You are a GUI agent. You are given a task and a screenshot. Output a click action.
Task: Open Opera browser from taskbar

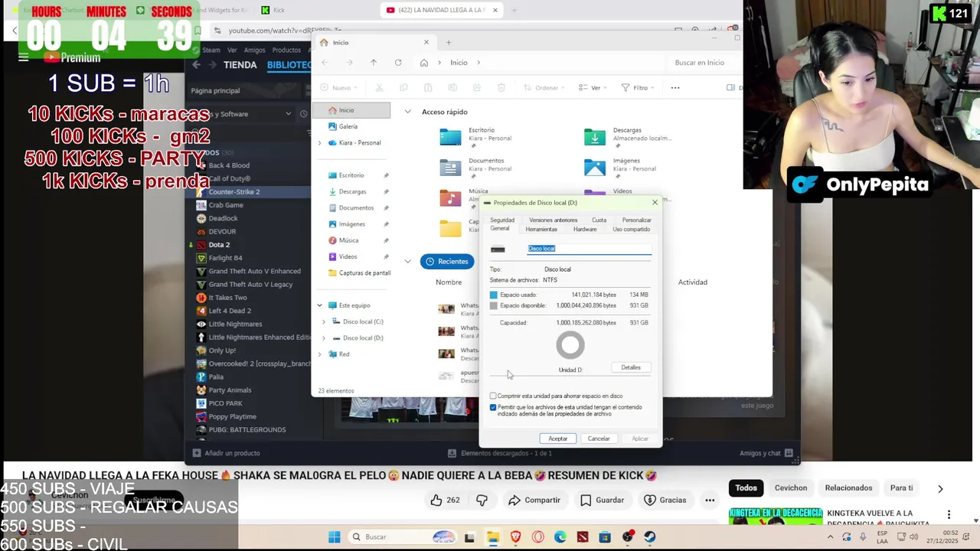click(x=537, y=536)
